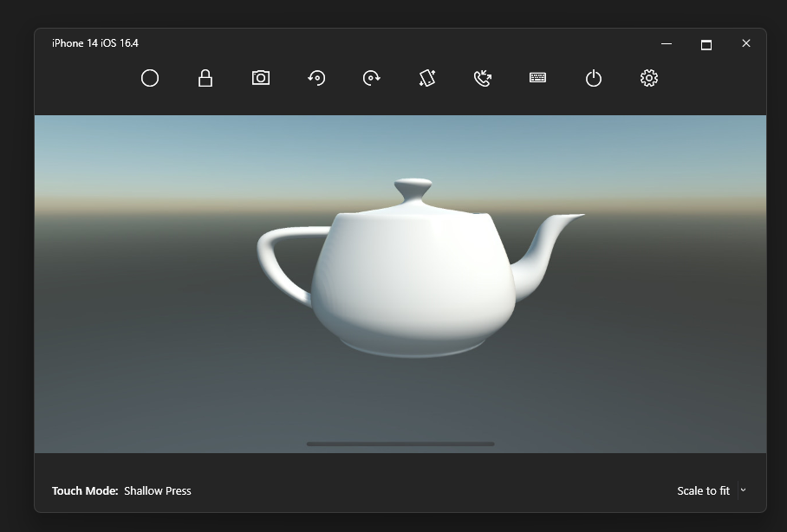
Task: Lock the simulated iPhone screen
Action: point(205,79)
